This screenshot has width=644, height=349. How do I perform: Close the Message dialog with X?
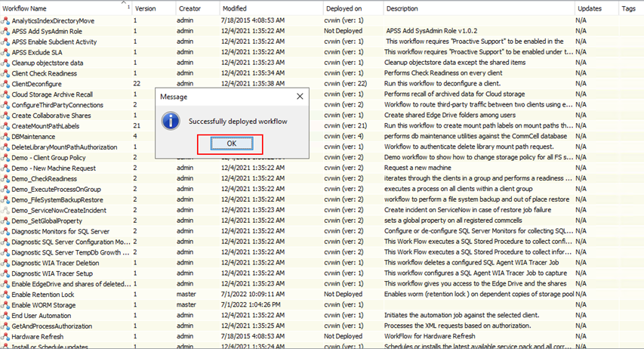(x=299, y=97)
